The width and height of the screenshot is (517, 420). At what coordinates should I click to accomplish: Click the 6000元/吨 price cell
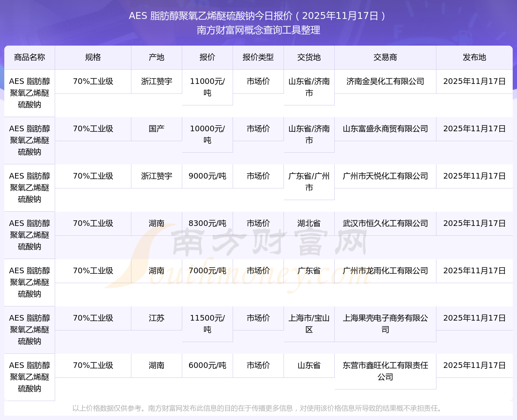click(207, 365)
